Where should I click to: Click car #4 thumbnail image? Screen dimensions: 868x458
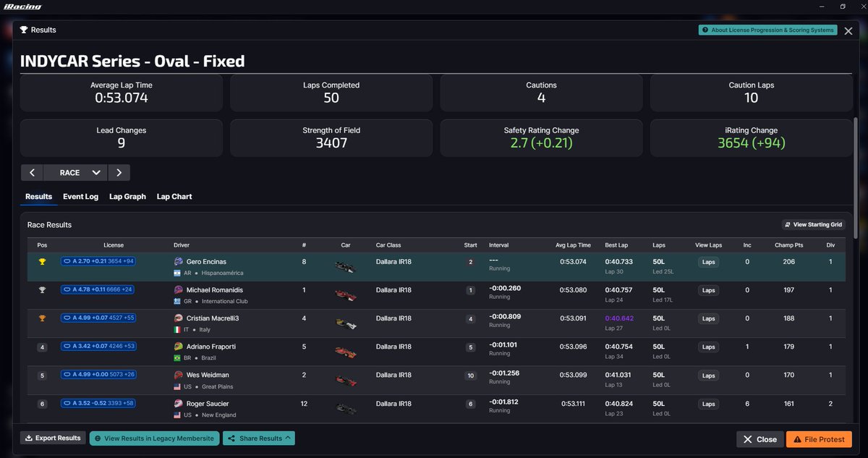[346, 324]
